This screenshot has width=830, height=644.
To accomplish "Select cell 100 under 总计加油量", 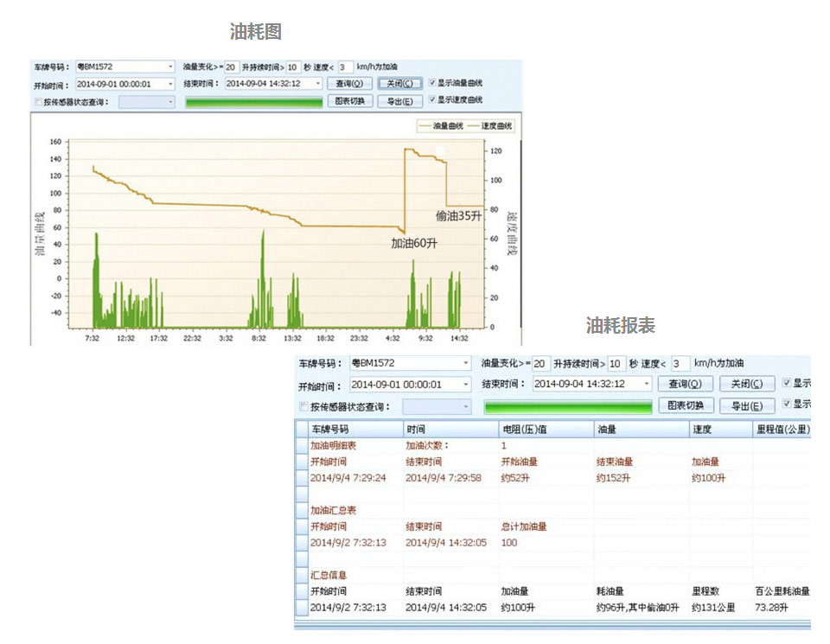I will 509,542.
